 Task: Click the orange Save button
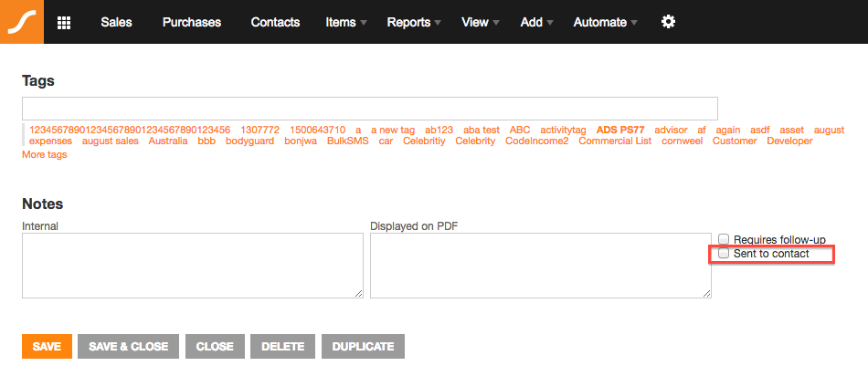click(x=47, y=347)
